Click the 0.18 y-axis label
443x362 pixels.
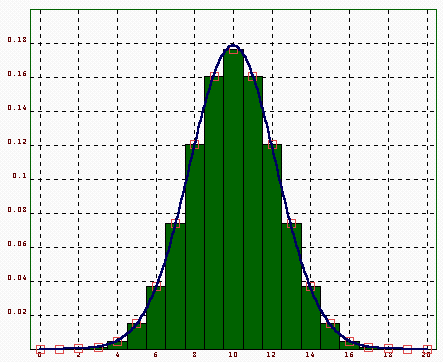pos(17,40)
